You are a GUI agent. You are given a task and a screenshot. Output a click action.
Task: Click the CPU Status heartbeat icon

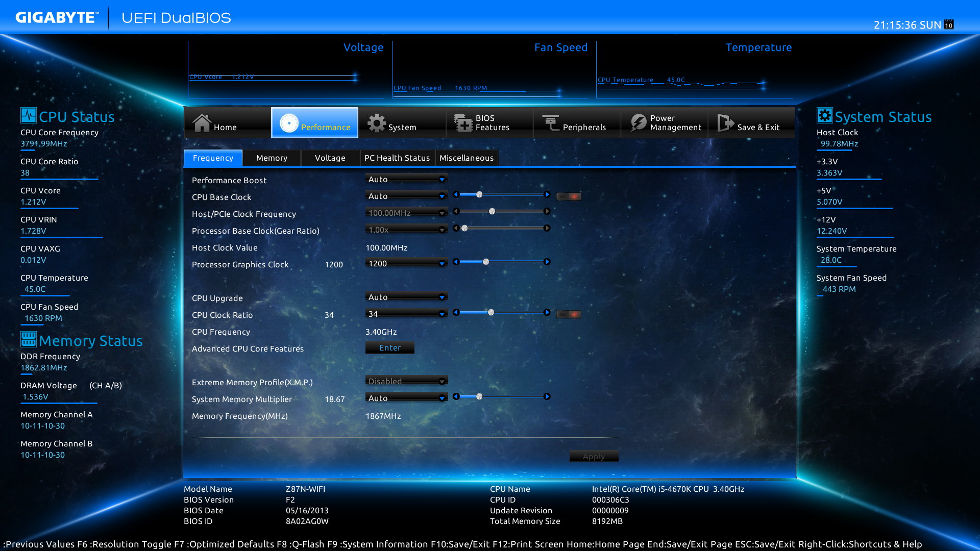point(29,115)
